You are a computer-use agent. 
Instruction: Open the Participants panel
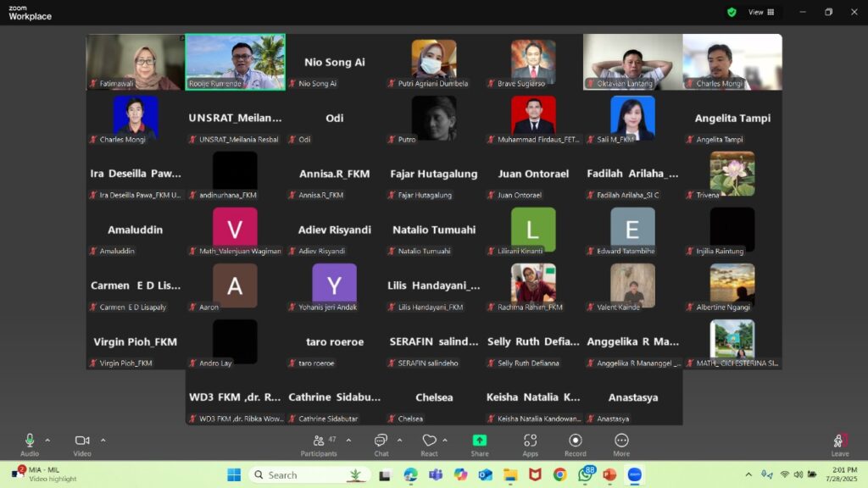[319, 441]
